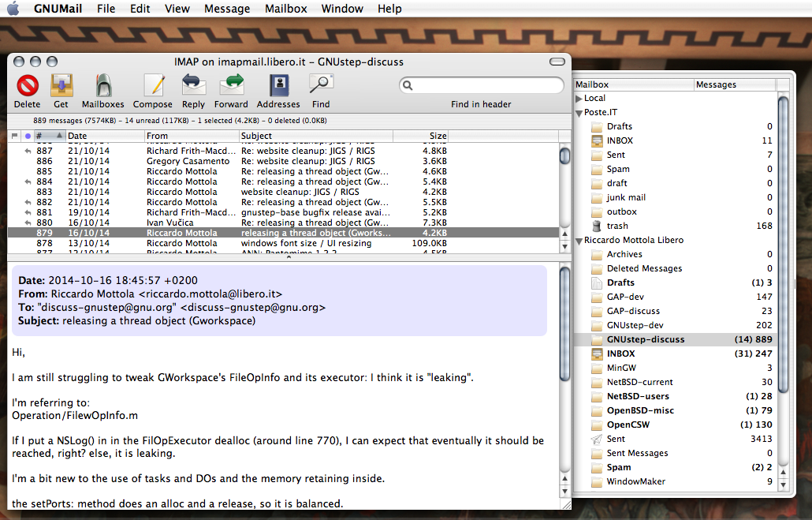The width and height of the screenshot is (812, 520).
Task: Toggle the toolbar pill button in title bar
Action: (557, 62)
